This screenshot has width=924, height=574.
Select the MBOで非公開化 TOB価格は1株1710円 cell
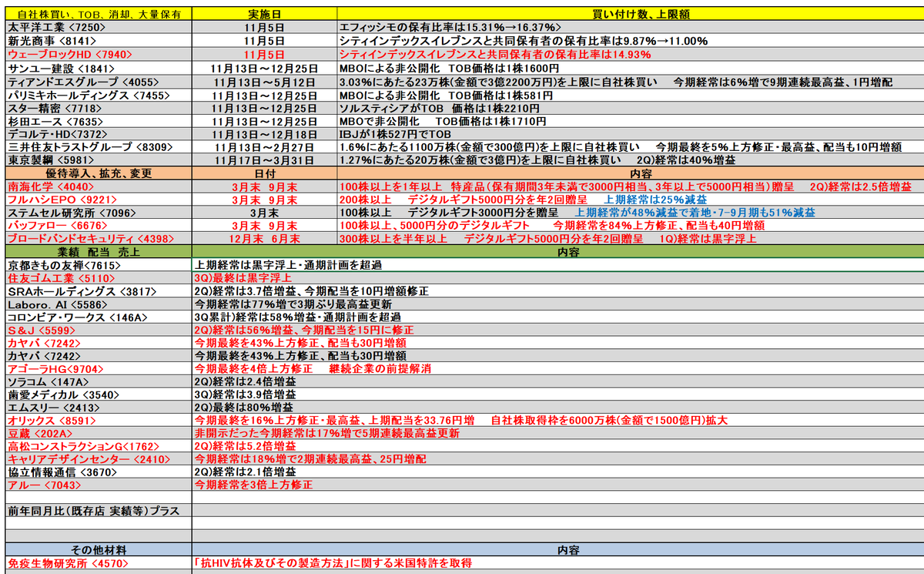630,121
